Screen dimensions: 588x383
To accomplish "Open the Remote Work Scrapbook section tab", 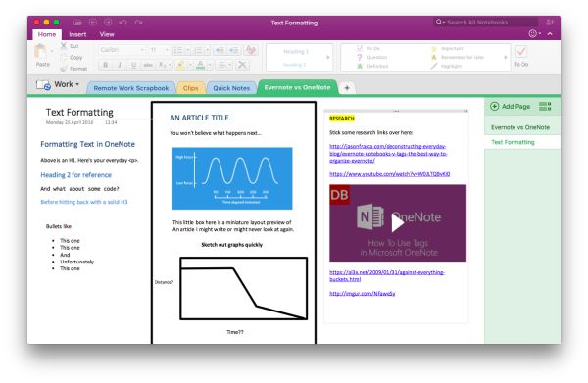I will tap(131, 88).
